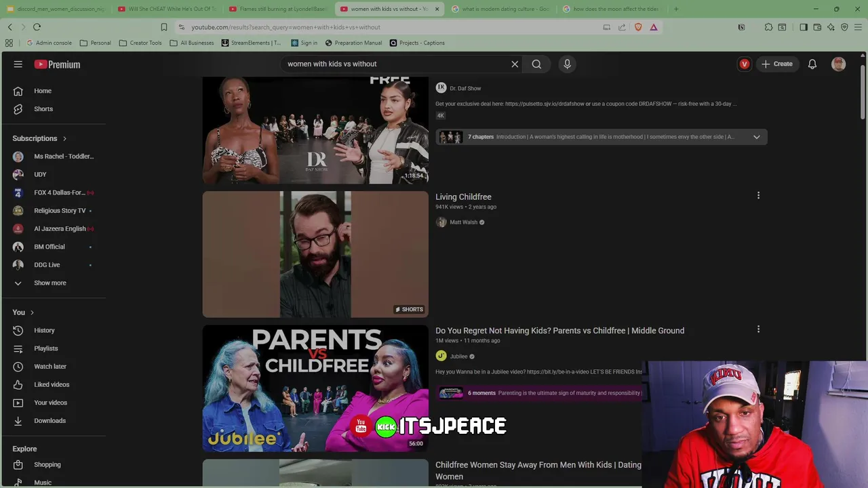
Task: Open the Jubilee channel
Action: (x=458, y=357)
